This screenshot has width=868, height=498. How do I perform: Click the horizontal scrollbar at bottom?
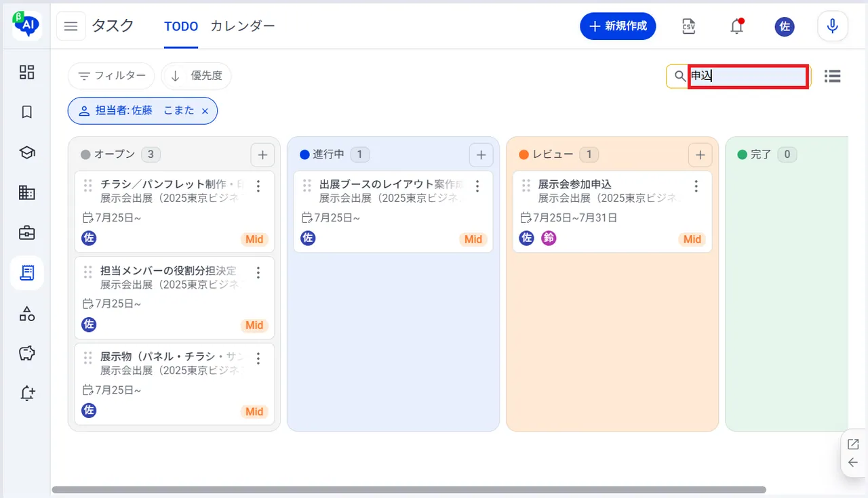tap(409, 489)
